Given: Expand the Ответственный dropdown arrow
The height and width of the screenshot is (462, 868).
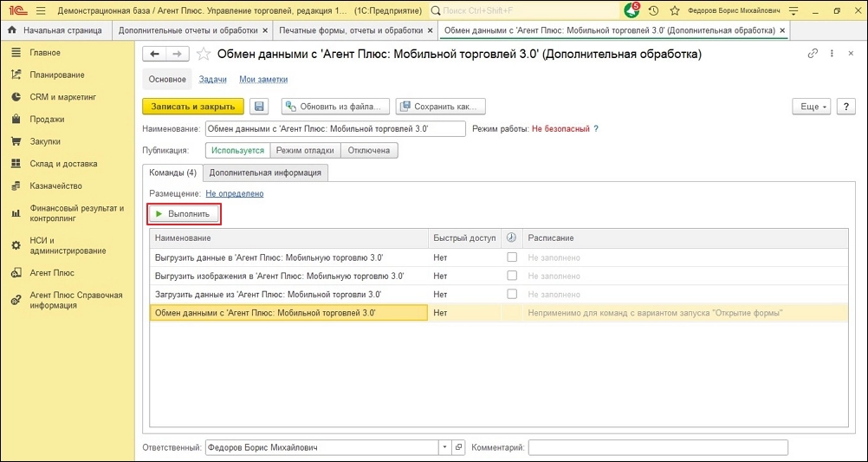Looking at the screenshot, I should point(446,447).
